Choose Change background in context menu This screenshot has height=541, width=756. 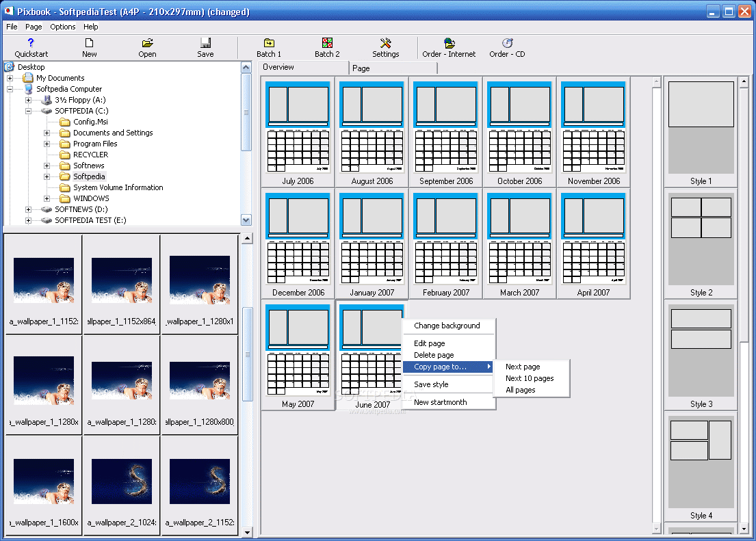click(x=447, y=326)
